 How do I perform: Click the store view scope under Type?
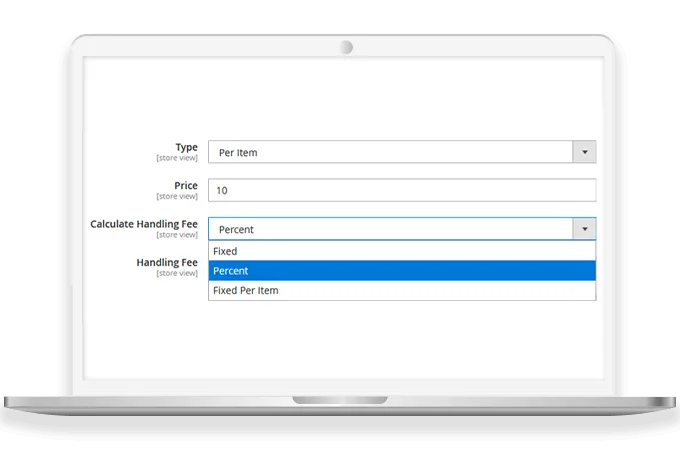coord(177,158)
